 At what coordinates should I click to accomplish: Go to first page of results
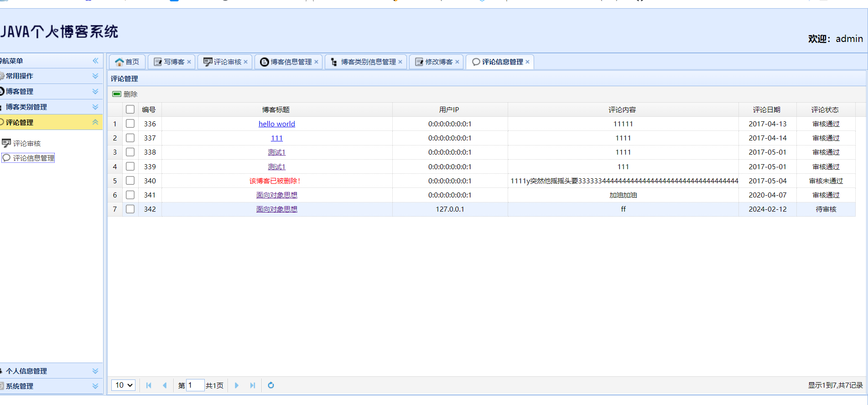click(x=149, y=385)
